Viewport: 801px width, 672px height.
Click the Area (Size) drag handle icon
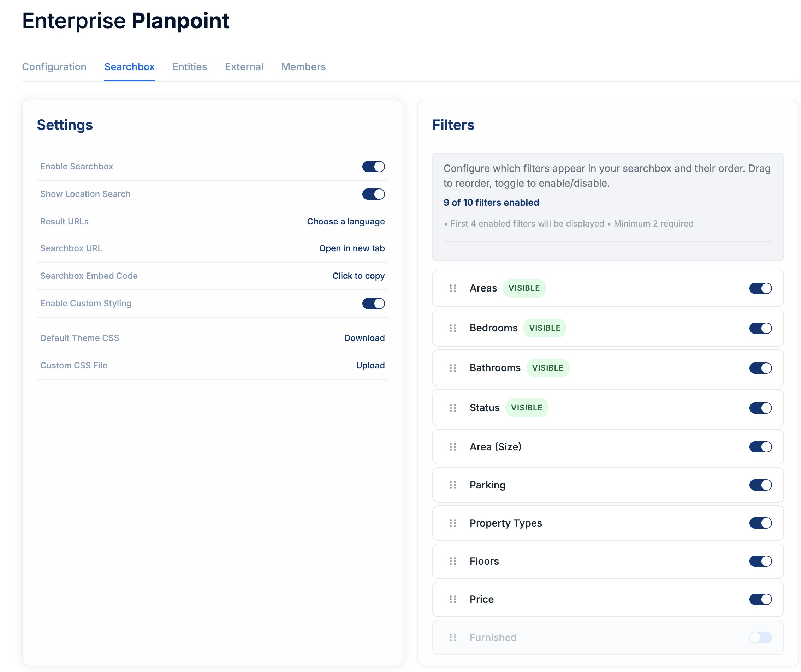pos(452,447)
